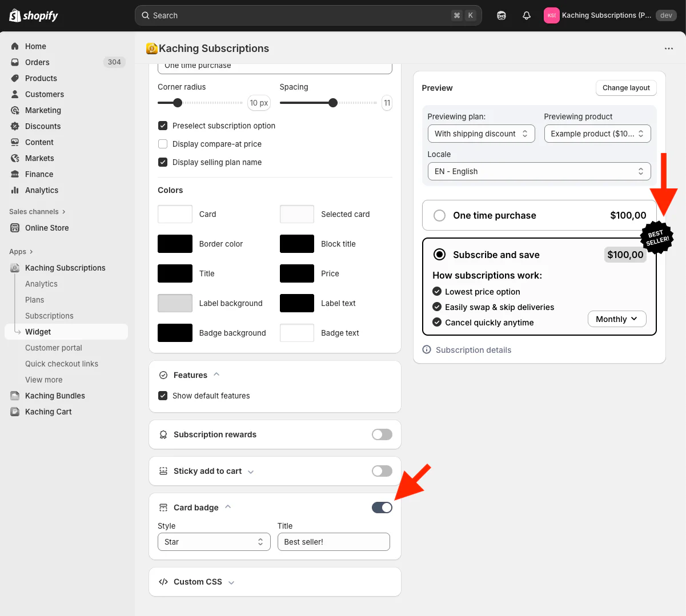Expand the Apps heading in sidebar
The height and width of the screenshot is (616, 686).
coord(21,252)
